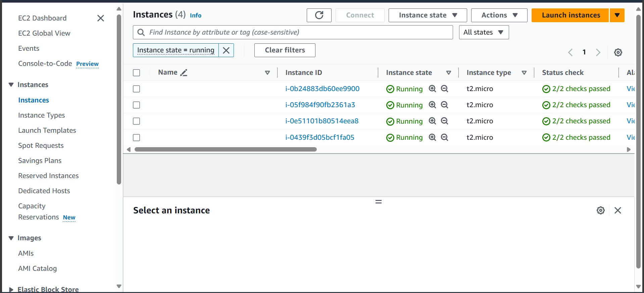Zoom out filter for i-0b24883db60ee9900 state
The height and width of the screenshot is (293, 644).
pyautogui.click(x=444, y=89)
